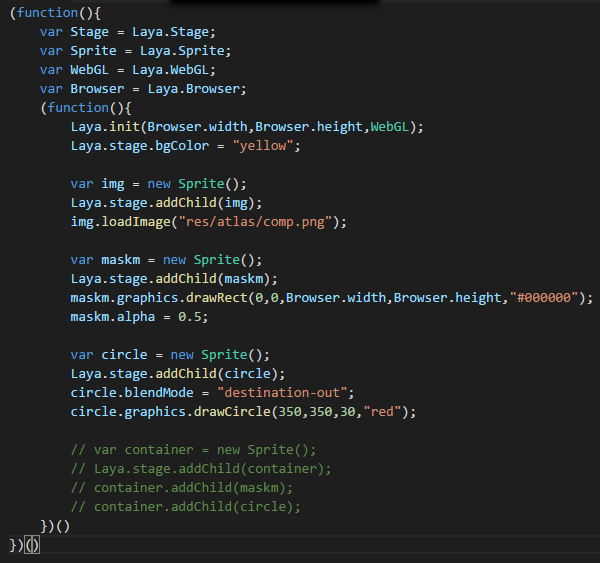Click the Laya.init(Browser.width,...) line
This screenshot has height=563, width=600.
247,127
